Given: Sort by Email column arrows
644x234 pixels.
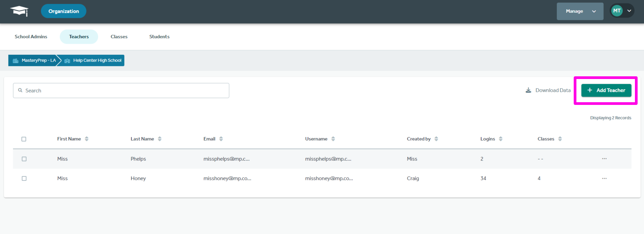Looking at the screenshot, I should (x=221, y=139).
